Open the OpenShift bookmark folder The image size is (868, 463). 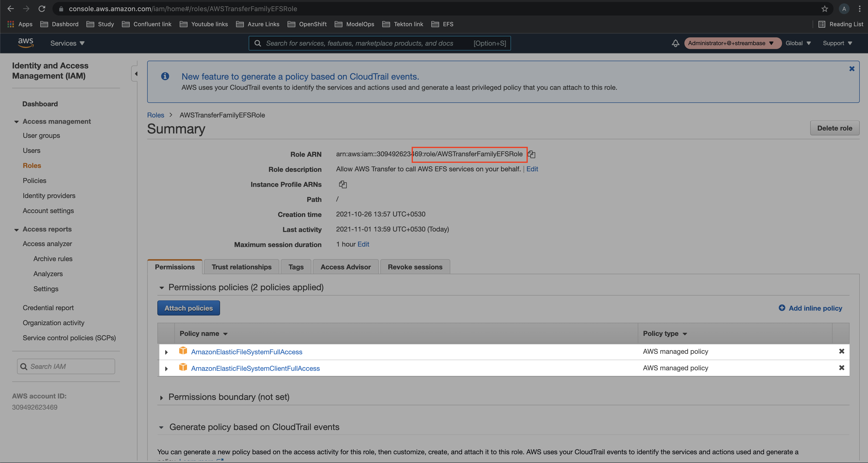tap(307, 24)
